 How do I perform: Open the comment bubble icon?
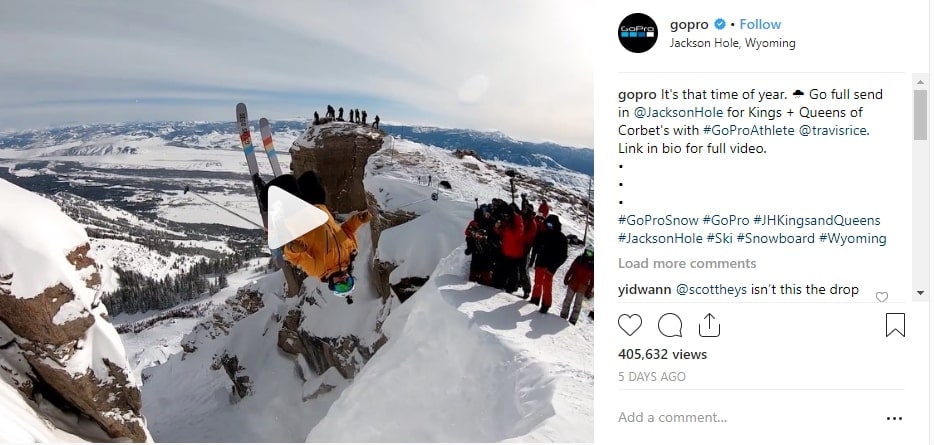click(670, 325)
